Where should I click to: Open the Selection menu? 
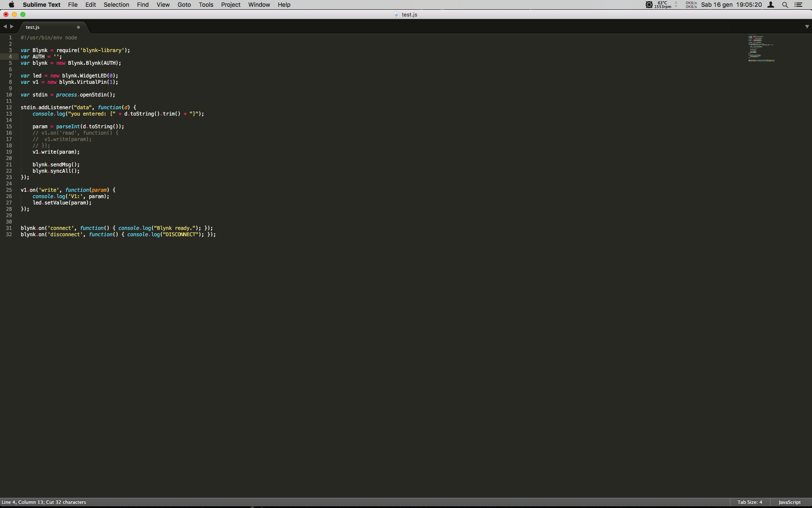pyautogui.click(x=116, y=5)
